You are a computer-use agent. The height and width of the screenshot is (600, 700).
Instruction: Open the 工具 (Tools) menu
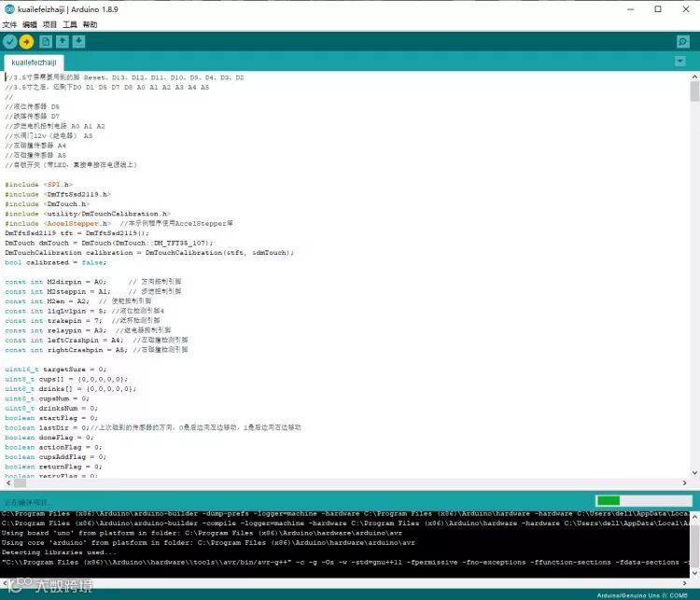pos(70,24)
